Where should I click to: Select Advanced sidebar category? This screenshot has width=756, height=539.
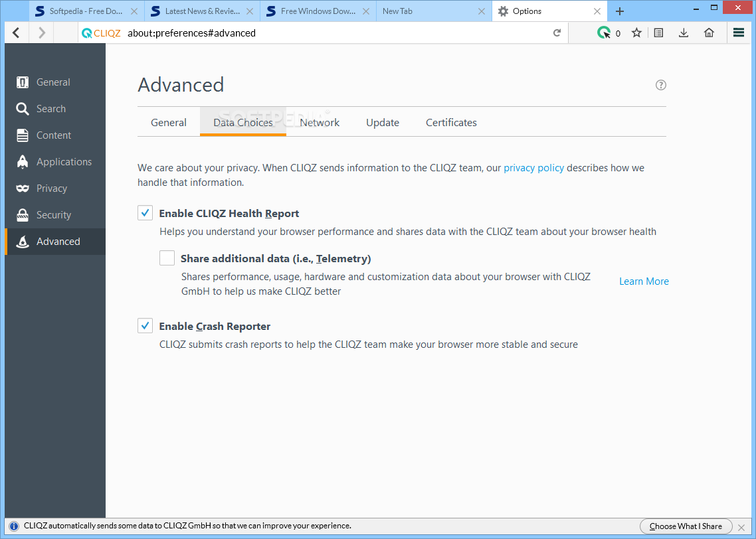tap(55, 242)
